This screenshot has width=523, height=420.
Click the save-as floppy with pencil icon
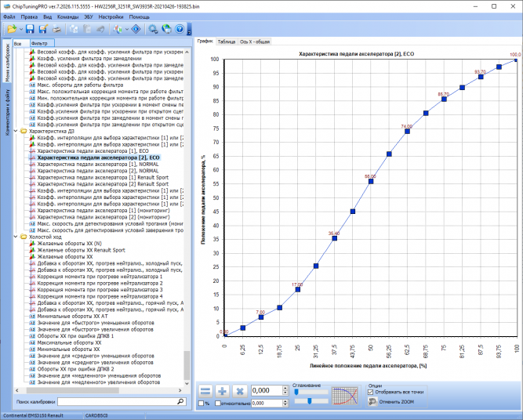(43, 29)
